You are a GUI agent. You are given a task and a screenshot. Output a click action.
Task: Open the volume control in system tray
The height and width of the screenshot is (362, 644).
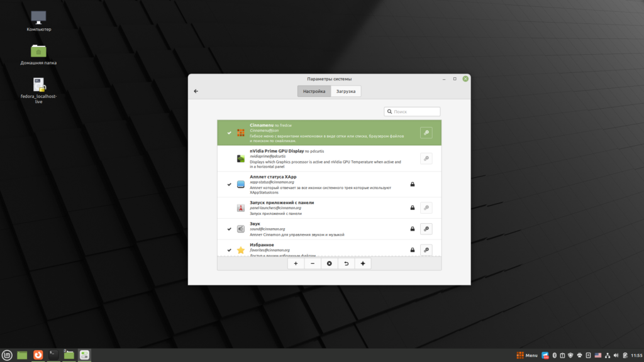point(616,355)
